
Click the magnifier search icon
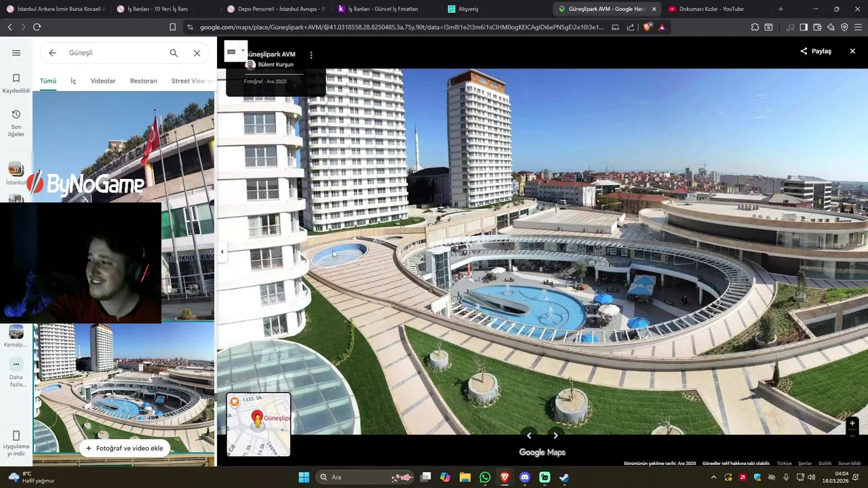tap(174, 53)
